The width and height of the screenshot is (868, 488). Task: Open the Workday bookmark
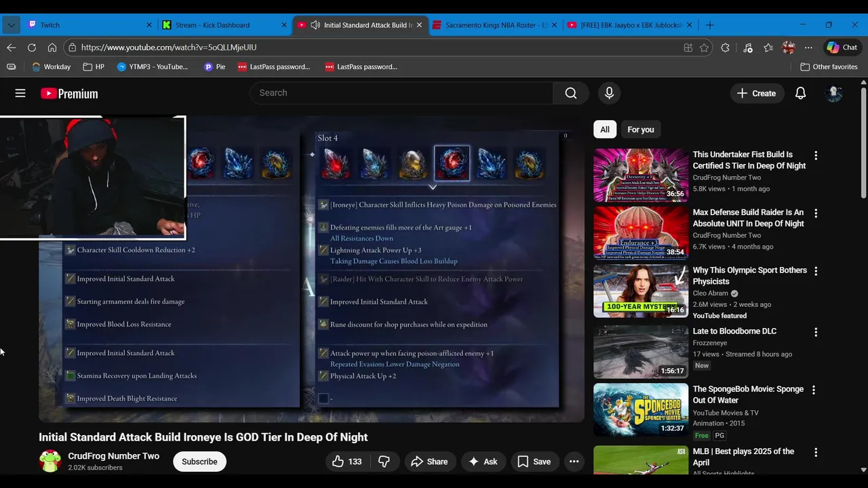tap(51, 66)
